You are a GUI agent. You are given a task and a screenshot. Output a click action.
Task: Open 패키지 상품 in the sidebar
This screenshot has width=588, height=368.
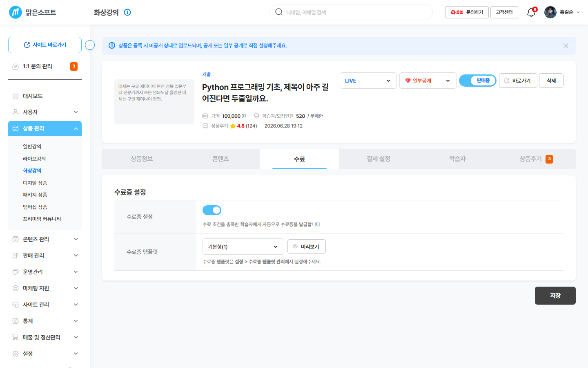(35, 195)
